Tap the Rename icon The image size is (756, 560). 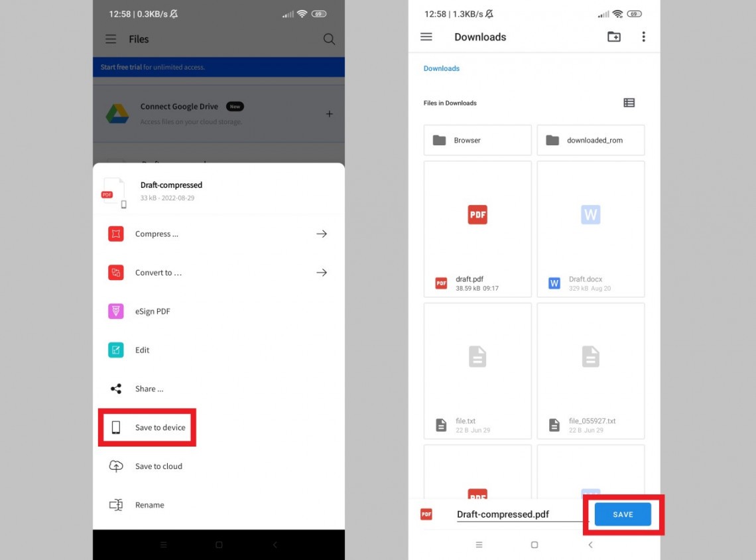point(115,505)
